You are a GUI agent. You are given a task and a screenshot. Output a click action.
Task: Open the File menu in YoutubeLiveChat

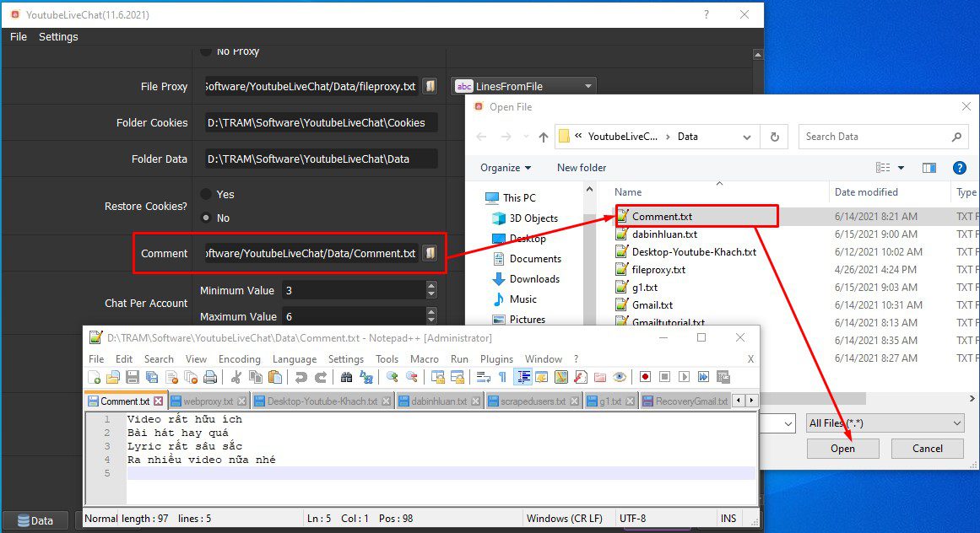point(18,37)
